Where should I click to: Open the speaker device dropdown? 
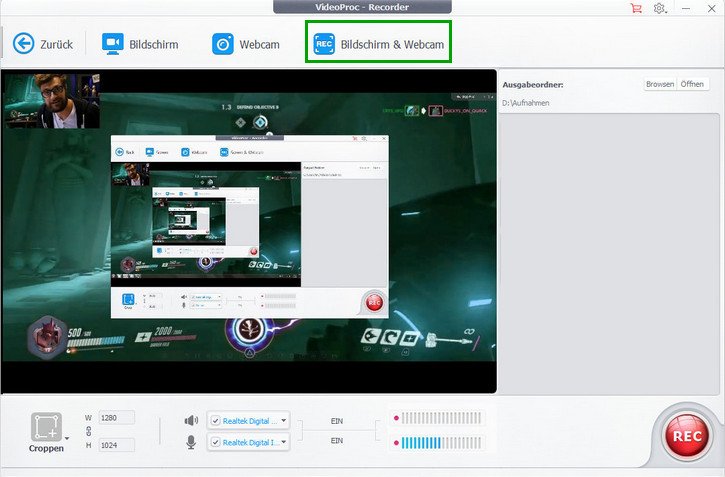point(283,421)
